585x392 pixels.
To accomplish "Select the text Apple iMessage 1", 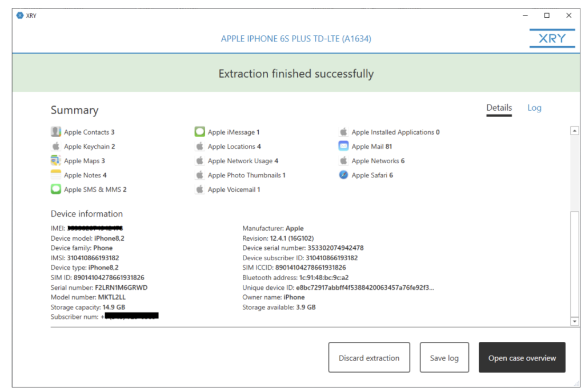I will pos(234,132).
